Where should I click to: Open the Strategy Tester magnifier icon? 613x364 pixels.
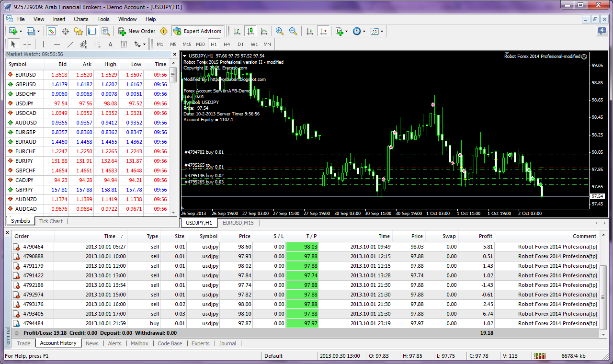coord(105,31)
